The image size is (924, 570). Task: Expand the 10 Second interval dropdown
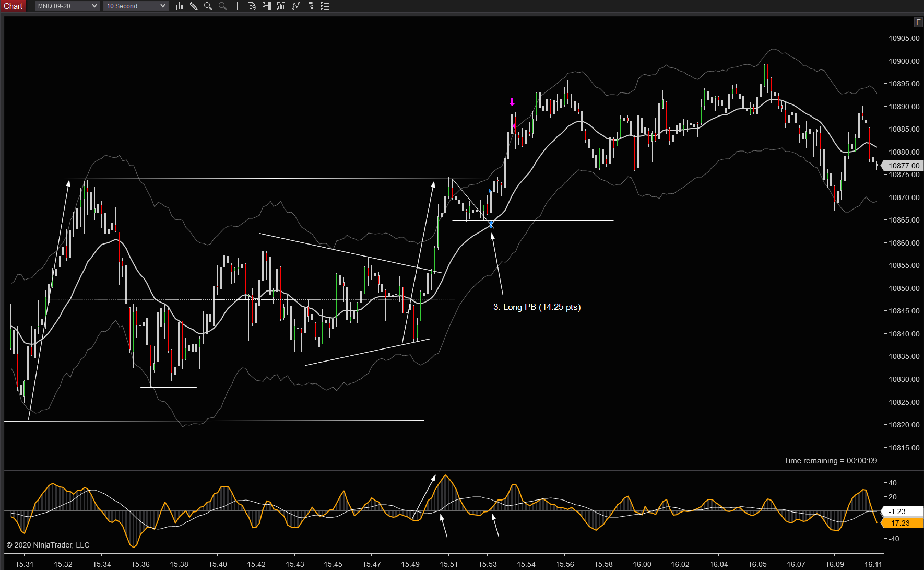(x=136, y=6)
